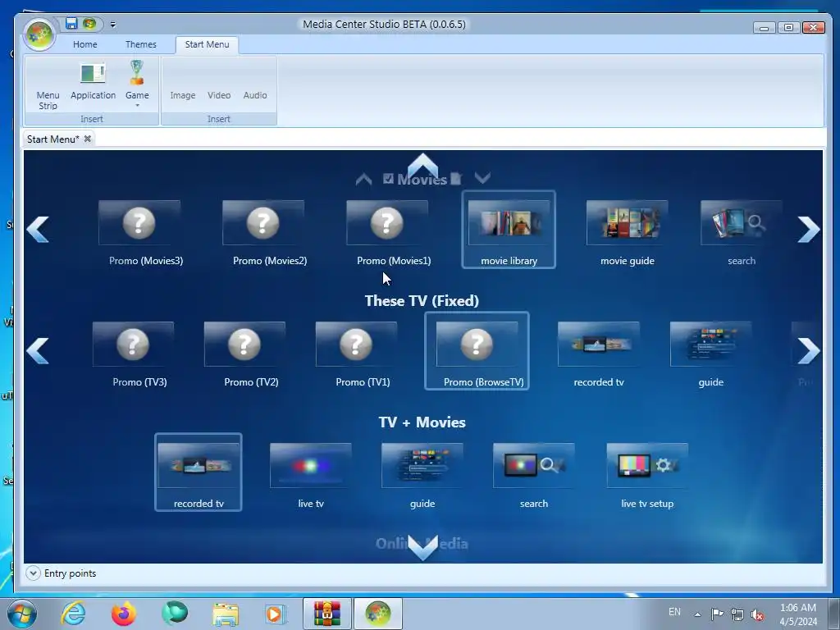The height and width of the screenshot is (630, 840).
Task: Switch to WinRAR taskbar window
Action: pos(327,614)
